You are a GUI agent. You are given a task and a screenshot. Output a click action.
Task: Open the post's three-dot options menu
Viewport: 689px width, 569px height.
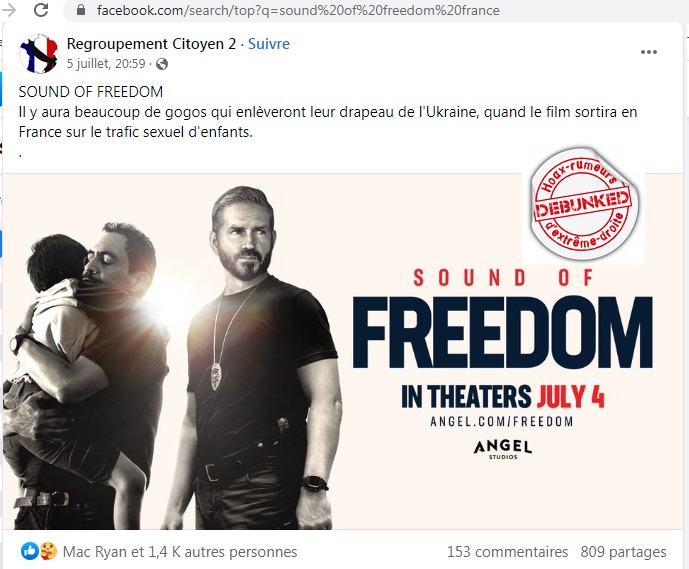pos(649,52)
